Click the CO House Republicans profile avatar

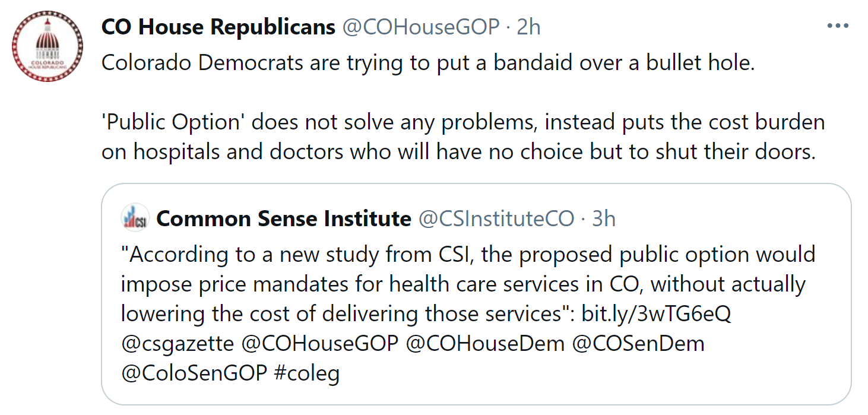48,46
